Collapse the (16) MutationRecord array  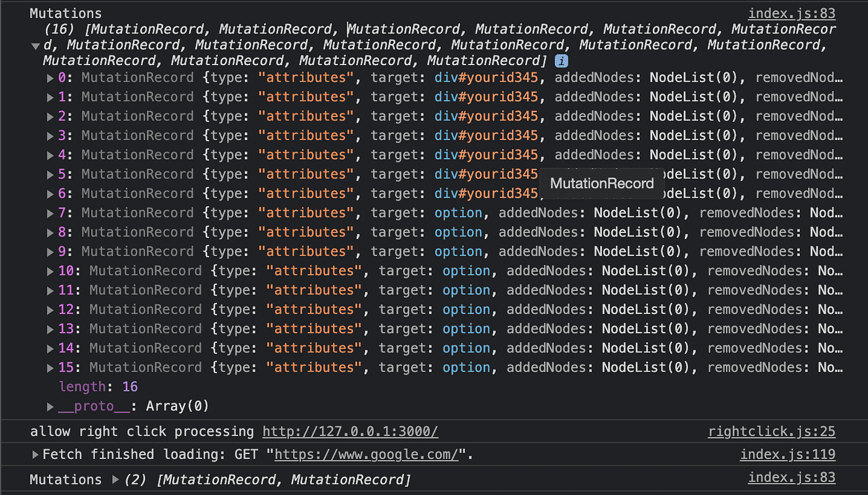click(36, 46)
